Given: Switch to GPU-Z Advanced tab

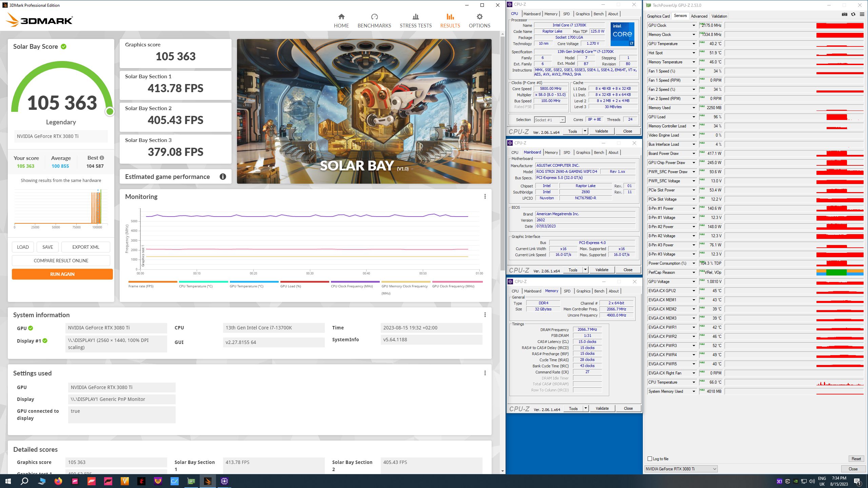Looking at the screenshot, I should tap(699, 16).
